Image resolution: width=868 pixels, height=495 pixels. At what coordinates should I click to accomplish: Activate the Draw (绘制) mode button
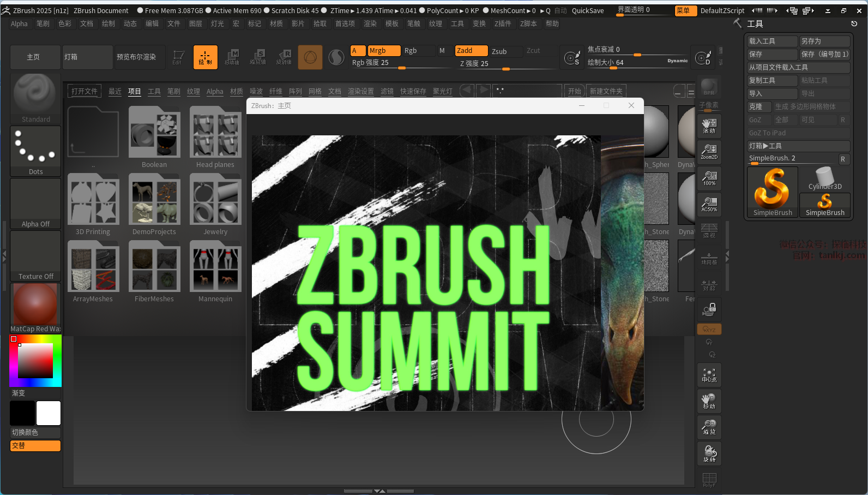coord(205,57)
